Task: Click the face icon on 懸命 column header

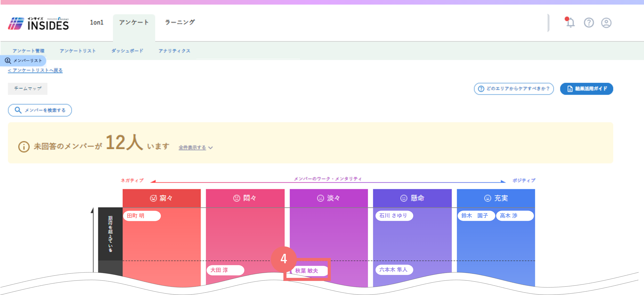Action: coord(404,198)
